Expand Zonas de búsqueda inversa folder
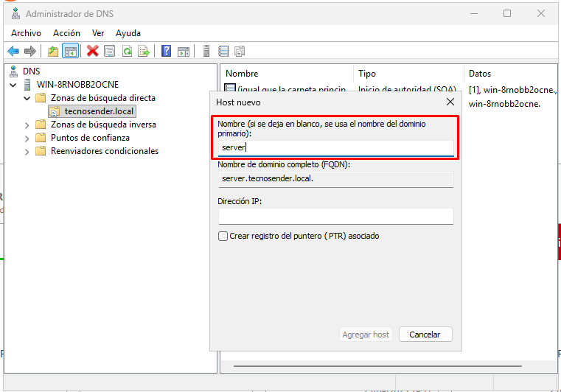 pos(27,125)
